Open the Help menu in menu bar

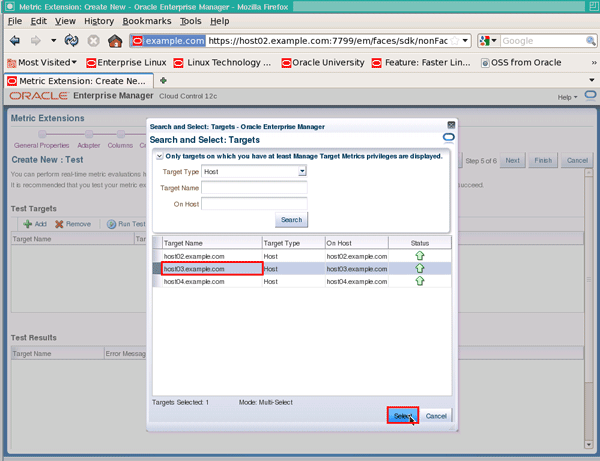[x=220, y=21]
